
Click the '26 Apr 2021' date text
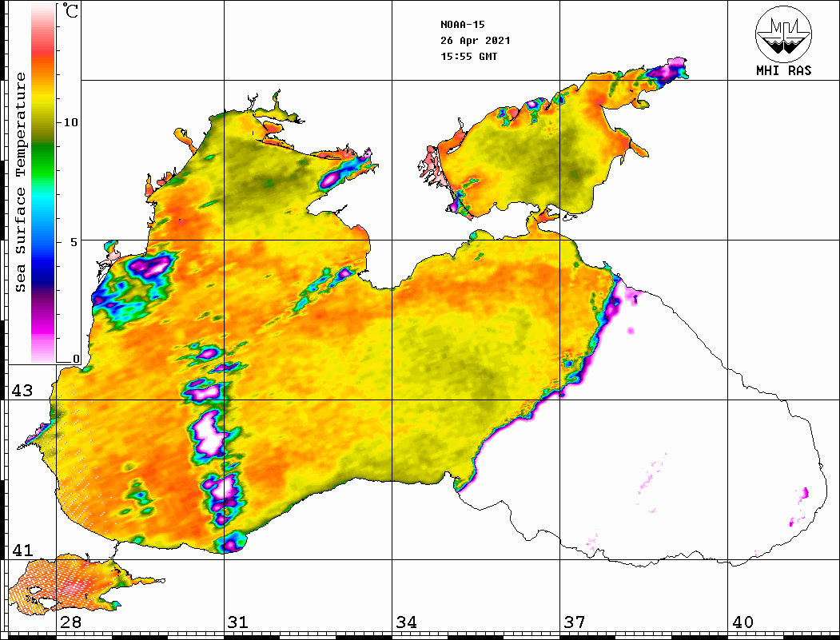(x=476, y=41)
